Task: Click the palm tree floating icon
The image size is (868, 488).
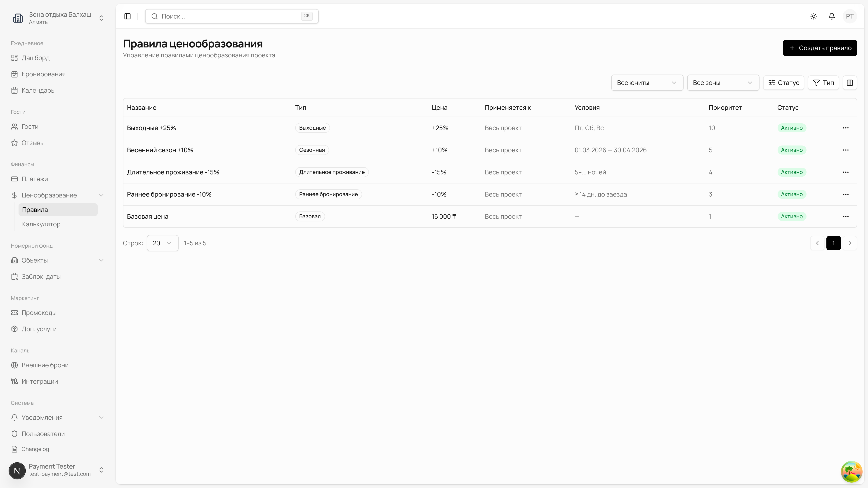Action: pos(851,472)
